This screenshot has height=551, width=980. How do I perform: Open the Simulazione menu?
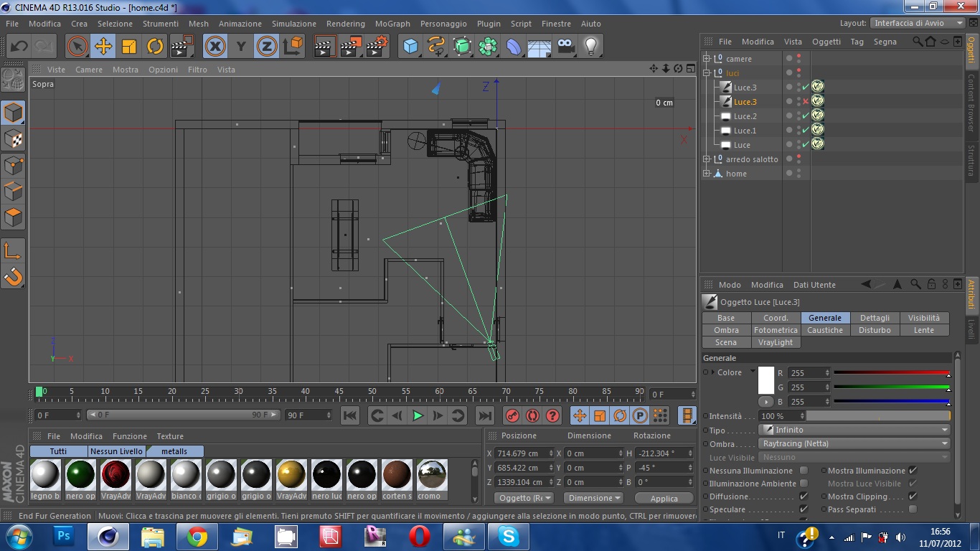coord(293,24)
